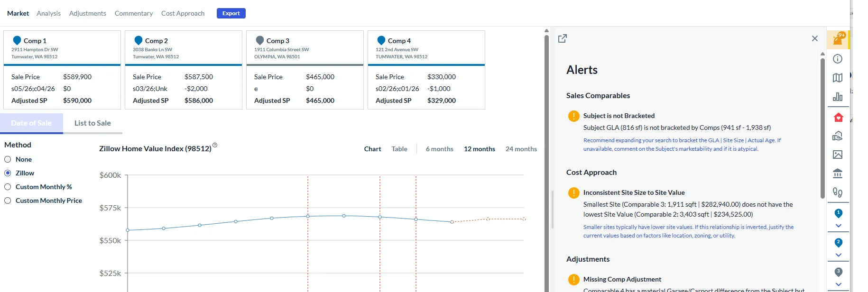This screenshot has width=868, height=292.
Task: Click Comp 3 Sale Price $465,000
Action: pos(320,77)
